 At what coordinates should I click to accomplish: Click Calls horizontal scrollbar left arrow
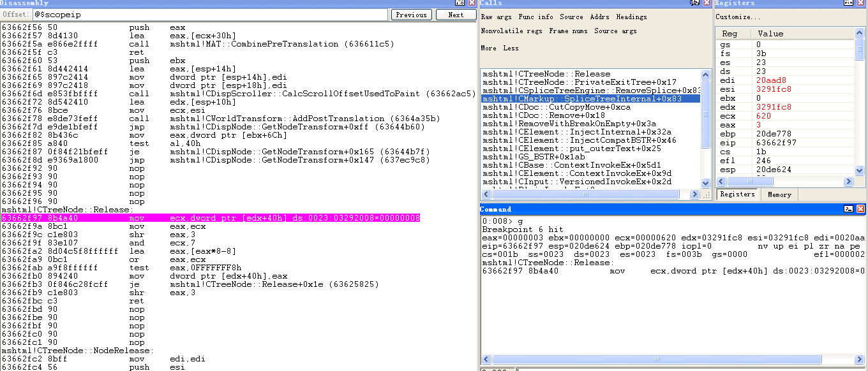click(x=485, y=195)
